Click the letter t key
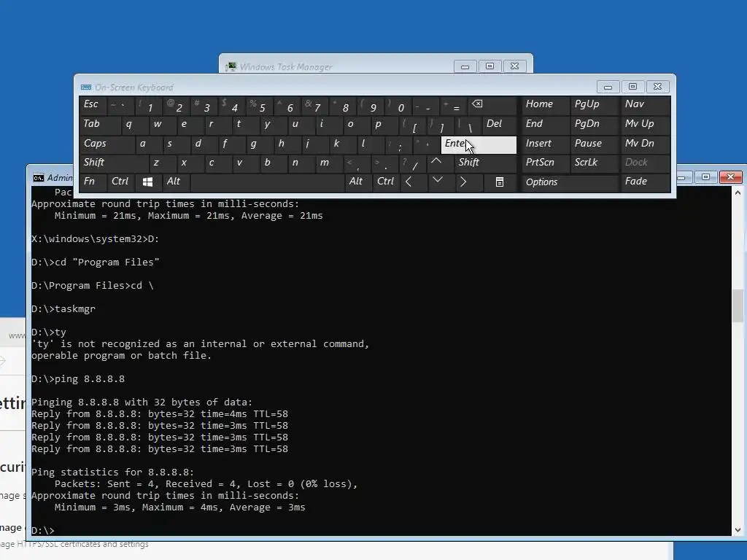747x560 pixels. pyautogui.click(x=245, y=124)
